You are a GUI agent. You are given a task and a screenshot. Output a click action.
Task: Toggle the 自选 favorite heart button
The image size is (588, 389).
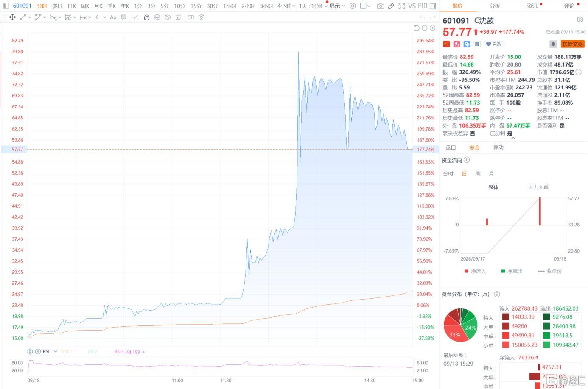[x=493, y=44]
